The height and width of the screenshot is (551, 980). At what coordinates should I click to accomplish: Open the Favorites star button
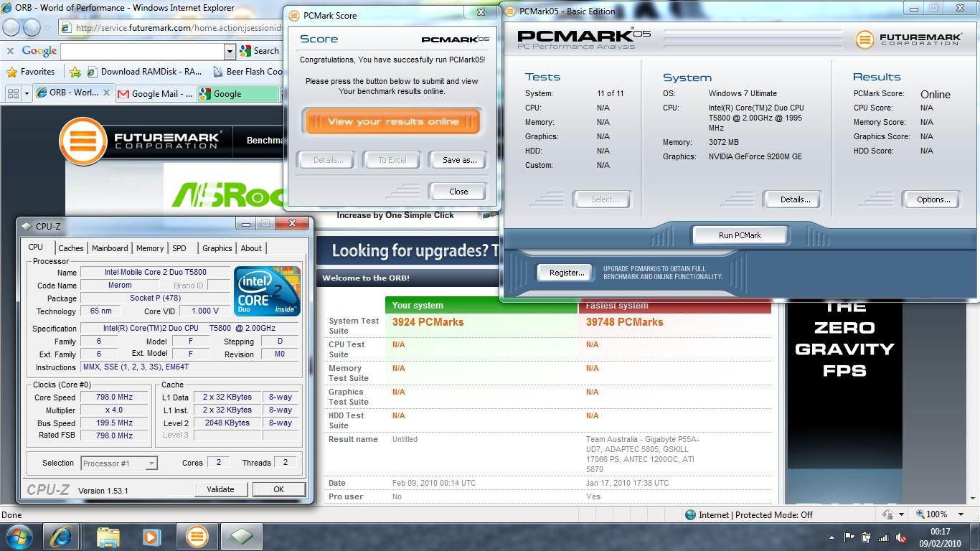click(30, 72)
